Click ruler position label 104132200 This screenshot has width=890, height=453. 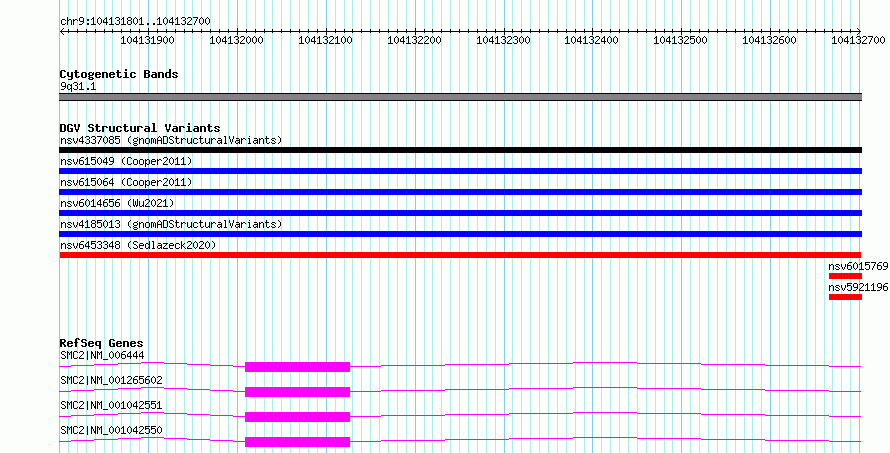coord(414,40)
